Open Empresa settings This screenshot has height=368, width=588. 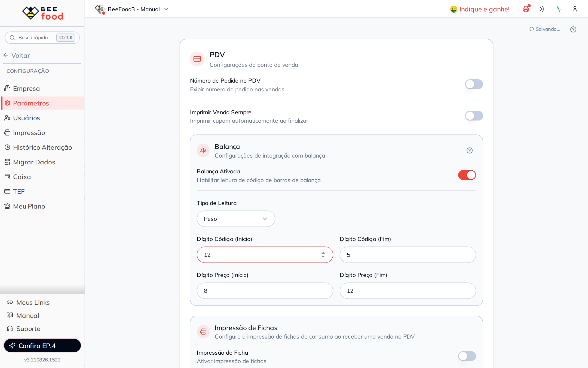(x=42, y=88)
